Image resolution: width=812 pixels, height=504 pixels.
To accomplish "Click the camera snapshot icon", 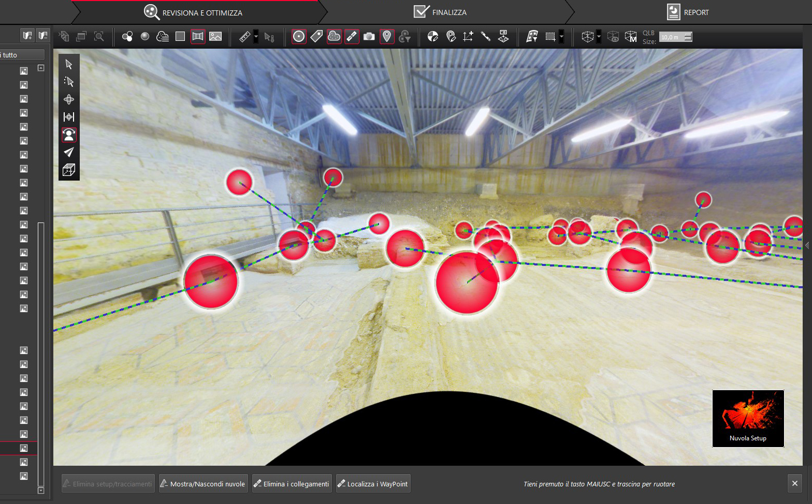I will click(369, 37).
